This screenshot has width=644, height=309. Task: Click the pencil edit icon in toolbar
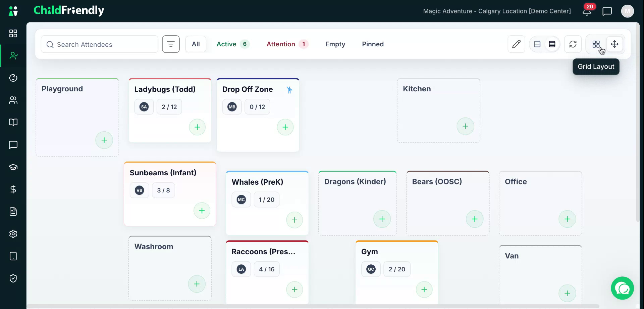coord(516,44)
